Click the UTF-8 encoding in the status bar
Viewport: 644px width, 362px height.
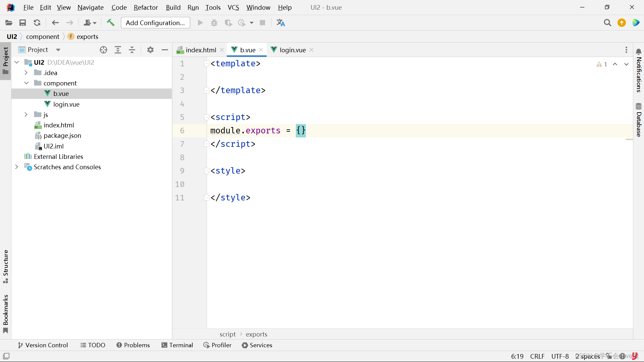tap(560, 356)
